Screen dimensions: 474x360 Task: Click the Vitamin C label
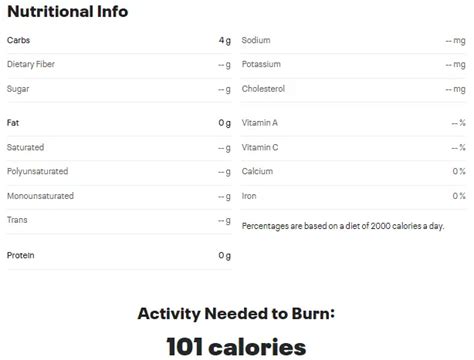(260, 147)
